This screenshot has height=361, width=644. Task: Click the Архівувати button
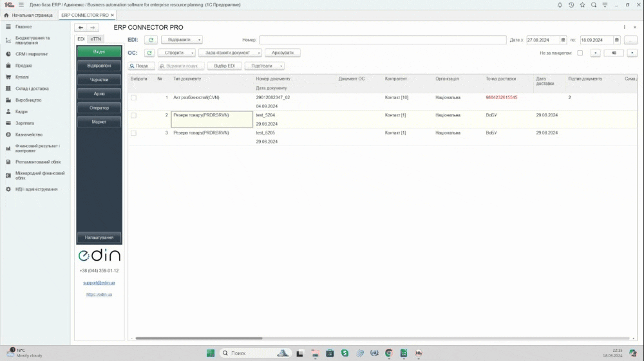click(282, 53)
